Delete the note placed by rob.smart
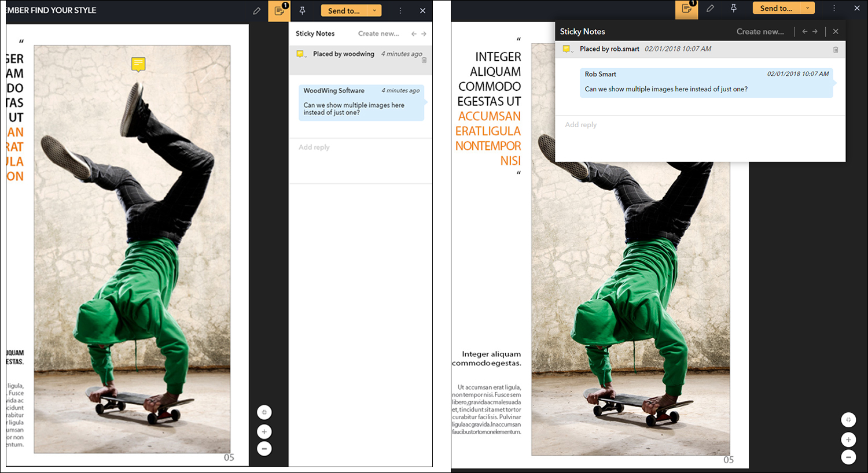 pos(836,50)
